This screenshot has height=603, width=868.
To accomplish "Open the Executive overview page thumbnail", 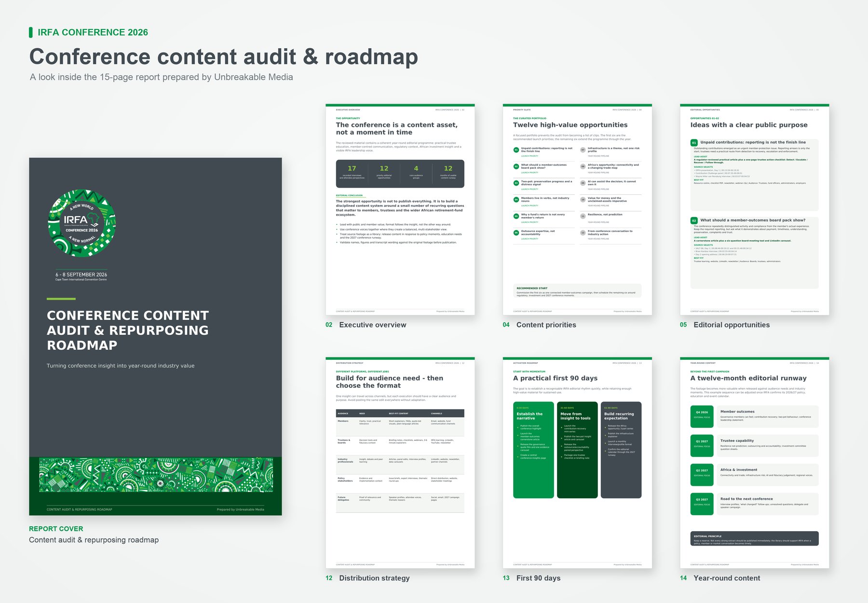I will click(x=400, y=209).
